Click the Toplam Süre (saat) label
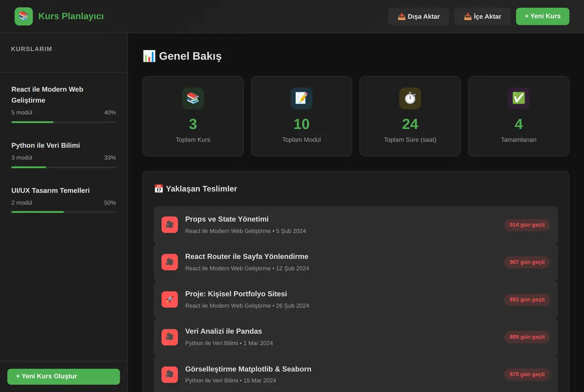Viewport: 584px width, 392px height. pyautogui.click(x=410, y=140)
